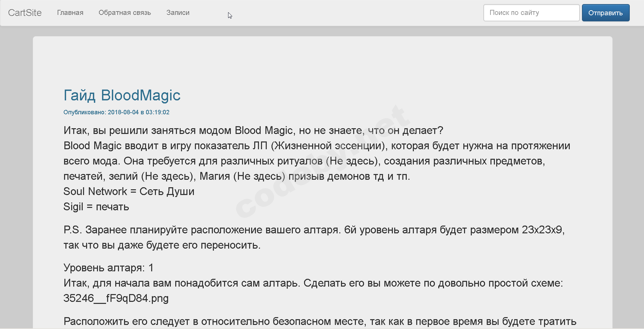Click the 'Уровень алтаря: 1' heading line
The image size is (644, 329).
click(x=108, y=268)
